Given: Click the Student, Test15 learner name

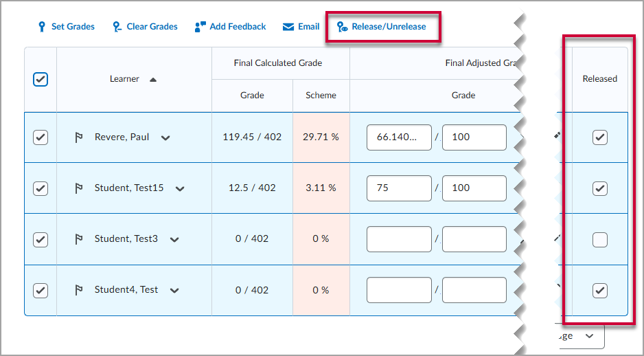Looking at the screenshot, I should coord(129,188).
